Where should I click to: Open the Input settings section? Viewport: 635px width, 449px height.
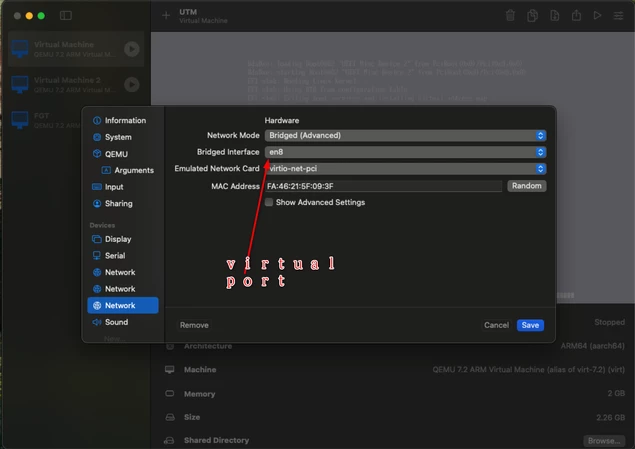[x=123, y=187]
